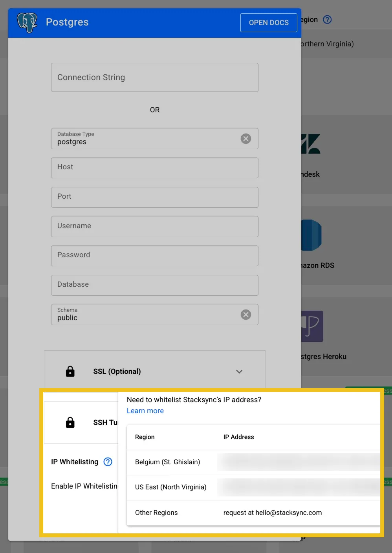Click the Enable IP Whitelisting label
Image resolution: width=392 pixels, height=553 pixels.
click(x=85, y=486)
